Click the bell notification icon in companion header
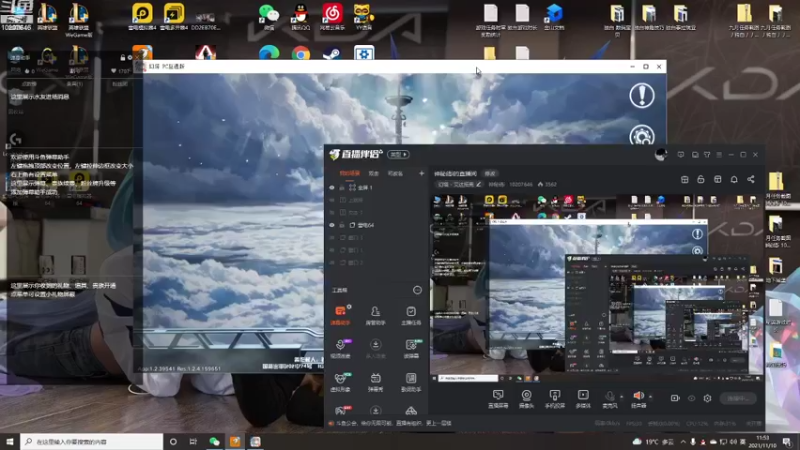Image resolution: width=800 pixels, height=450 pixels. 734,179
